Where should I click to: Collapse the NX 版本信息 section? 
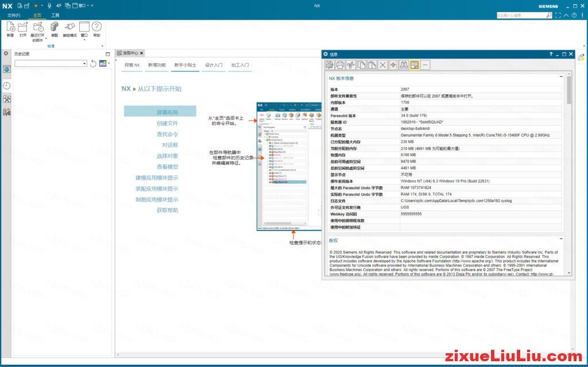(x=561, y=76)
